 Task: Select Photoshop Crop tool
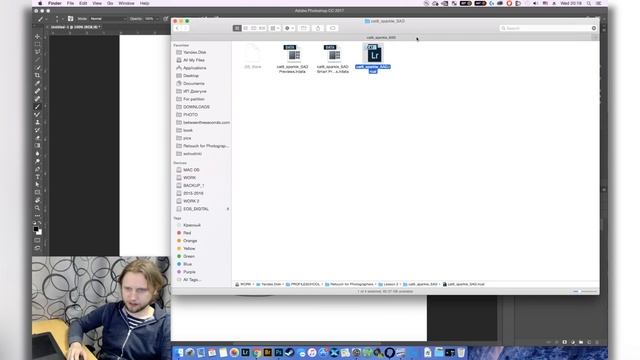coord(38,76)
